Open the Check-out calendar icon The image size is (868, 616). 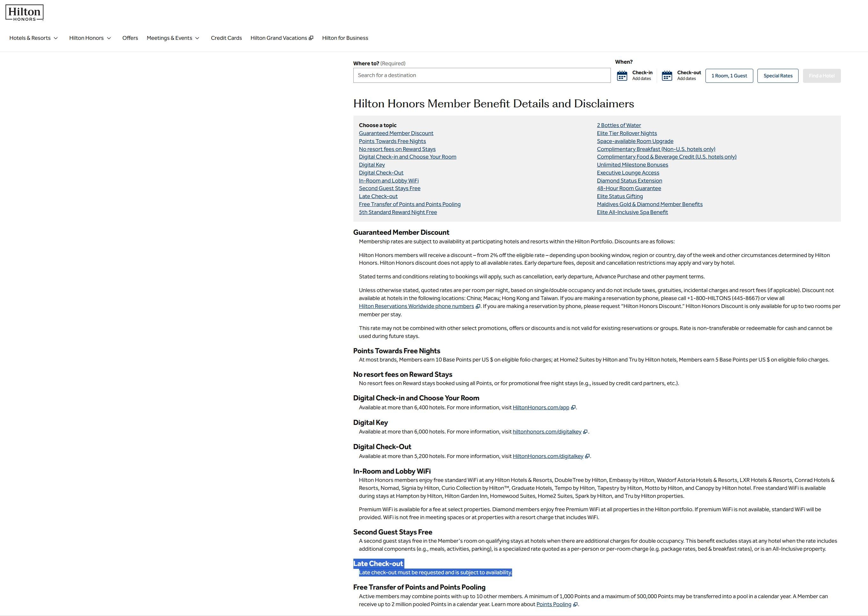[x=667, y=75]
